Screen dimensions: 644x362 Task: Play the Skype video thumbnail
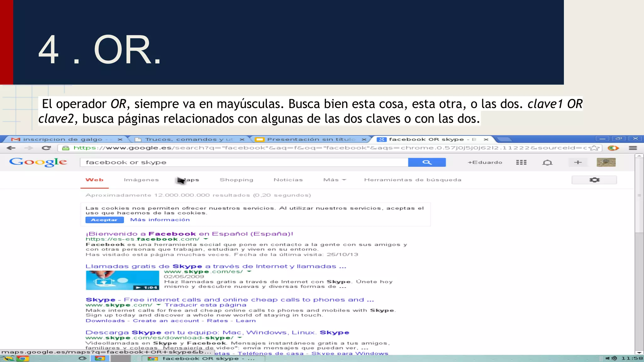pos(122,280)
